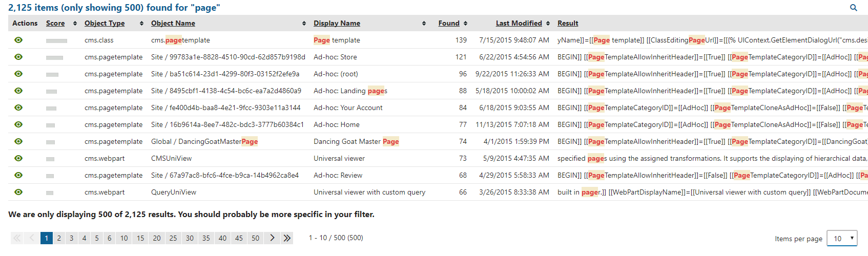Click eye icon for QueryUniView web part
Viewport: 868px width, 256px height.
[18, 192]
